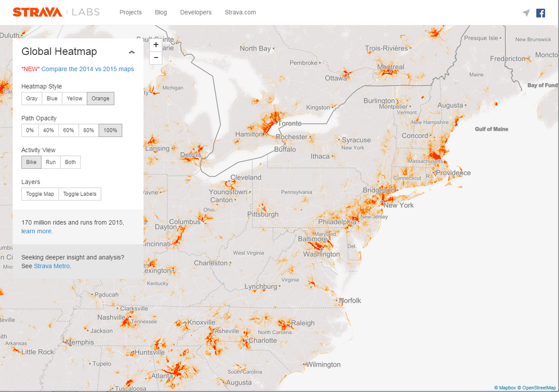Screen dimensions: 559x392
Task: Set path opacity to 60%
Action: click(x=68, y=131)
